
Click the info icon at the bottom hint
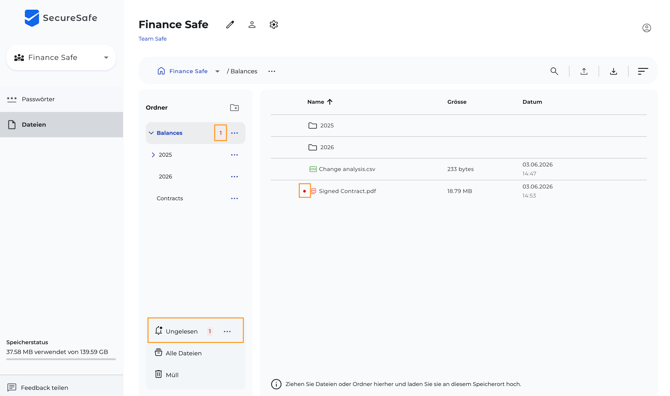click(x=276, y=384)
